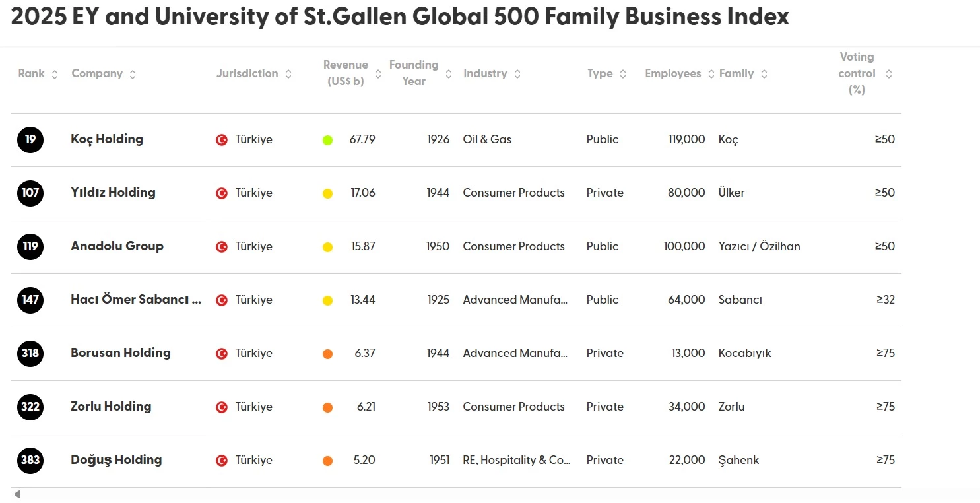
Task: Sort table by Rank column arrows
Action: tap(55, 74)
